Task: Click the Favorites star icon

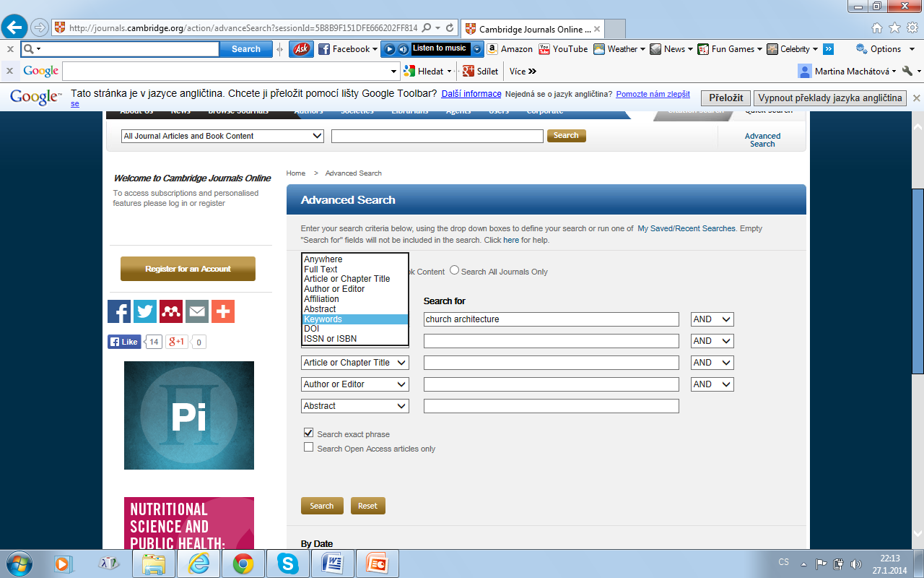Action: pos(894,28)
